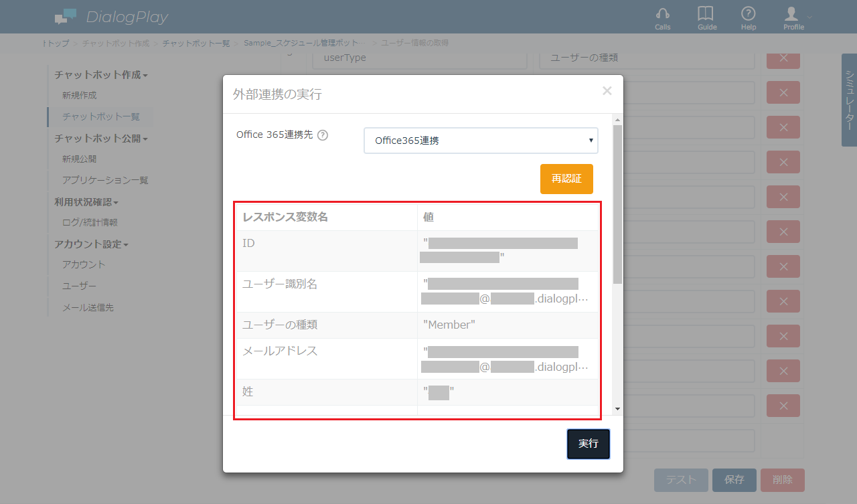
Task: Click the ユーザーの種類 row label in dialog
Action: (x=280, y=325)
